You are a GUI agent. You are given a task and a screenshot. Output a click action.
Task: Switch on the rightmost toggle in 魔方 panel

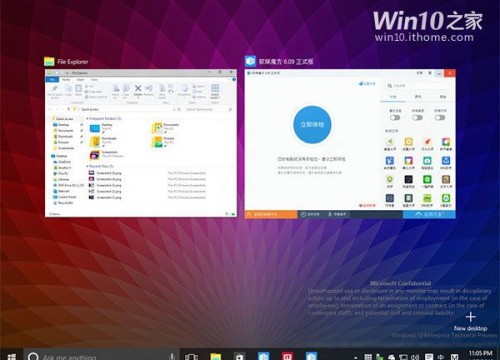point(440,118)
